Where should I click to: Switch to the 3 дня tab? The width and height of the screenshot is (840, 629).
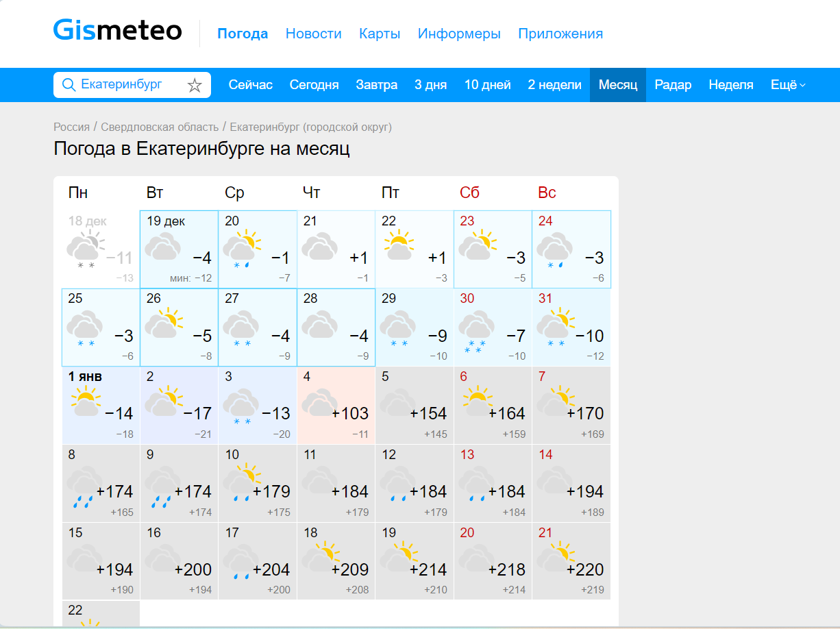(431, 85)
